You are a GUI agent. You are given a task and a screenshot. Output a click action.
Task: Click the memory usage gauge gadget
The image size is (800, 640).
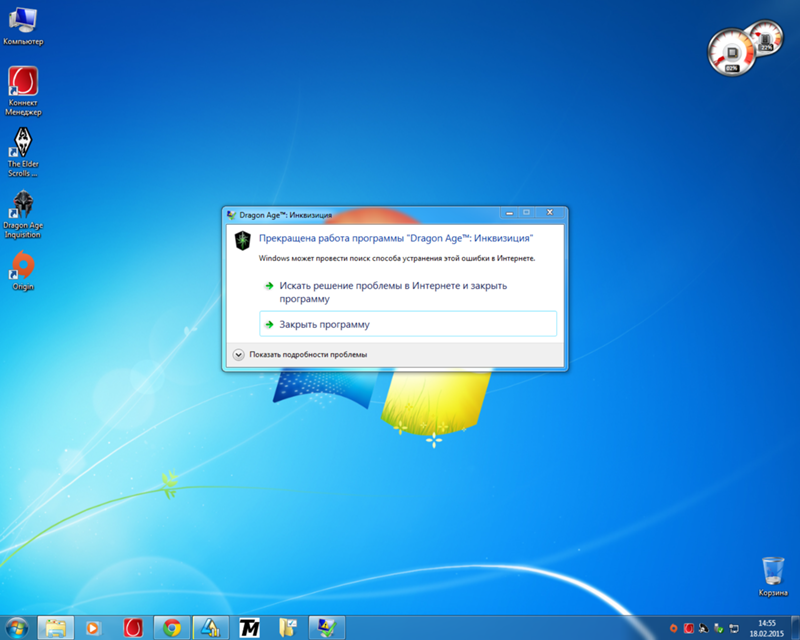[767, 37]
